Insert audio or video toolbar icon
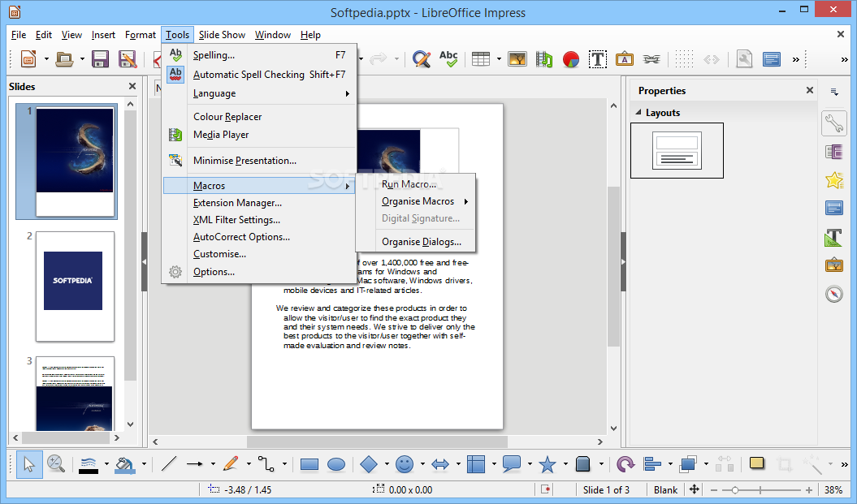This screenshot has width=857, height=504. tap(543, 59)
